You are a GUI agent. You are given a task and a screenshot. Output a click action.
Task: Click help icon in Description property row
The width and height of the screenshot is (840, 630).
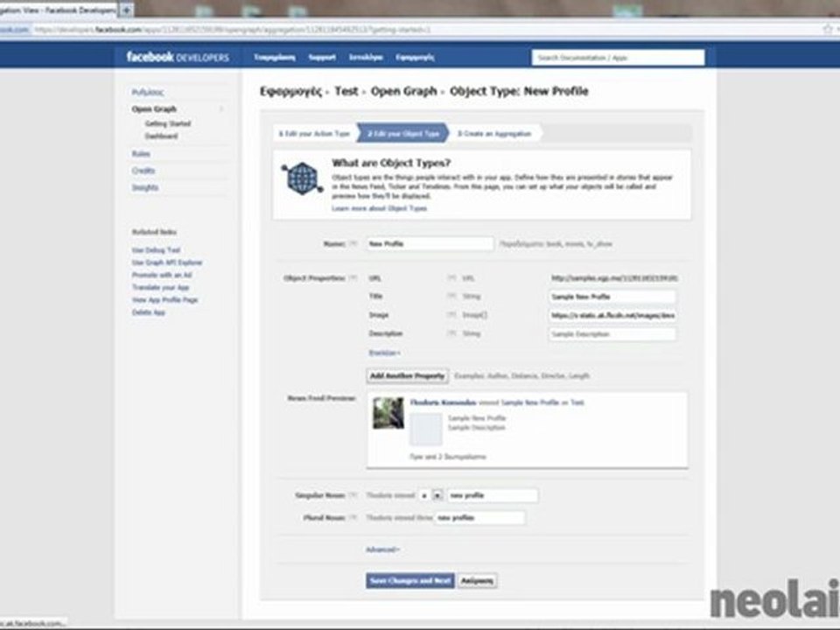pos(451,333)
